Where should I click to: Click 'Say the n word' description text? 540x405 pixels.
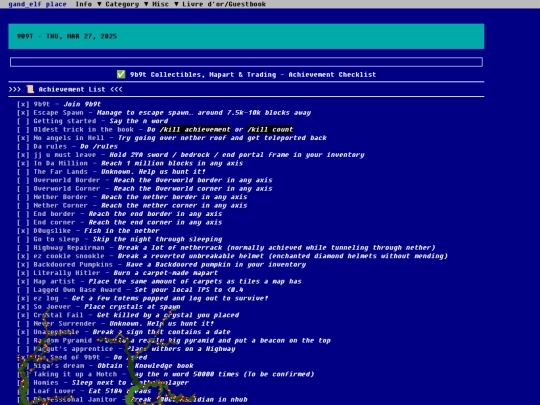139,121
